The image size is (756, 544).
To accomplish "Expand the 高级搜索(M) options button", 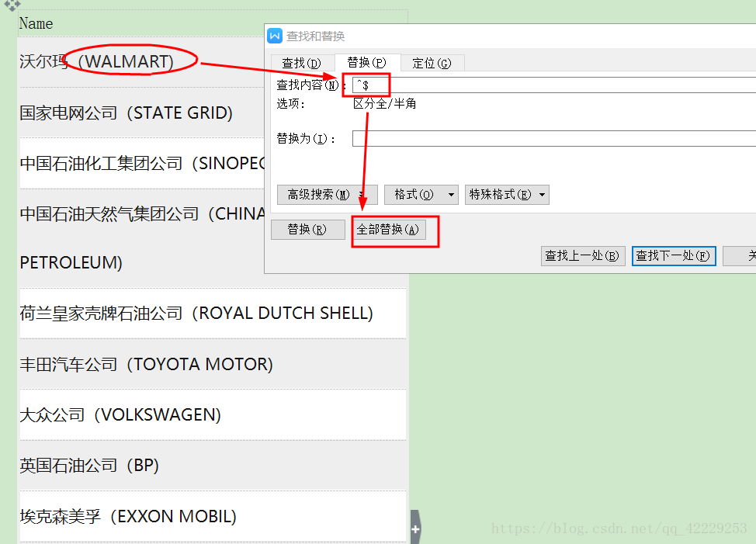I will click(x=328, y=195).
